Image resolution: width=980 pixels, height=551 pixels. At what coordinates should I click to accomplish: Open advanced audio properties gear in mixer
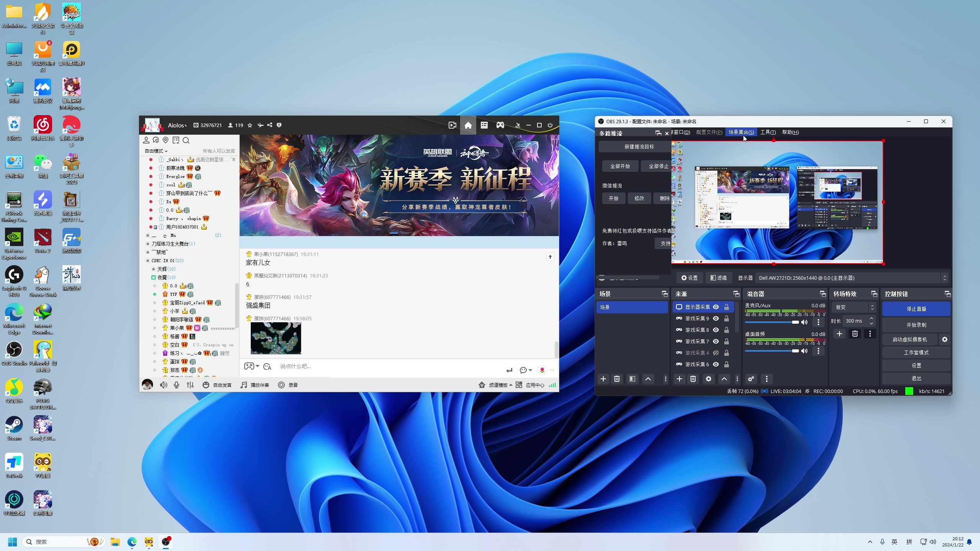[751, 379]
